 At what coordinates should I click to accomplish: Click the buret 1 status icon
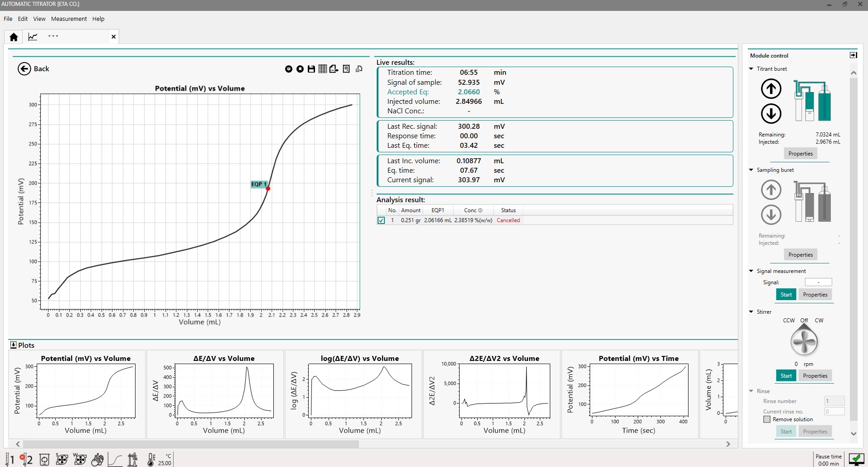coord(10,460)
